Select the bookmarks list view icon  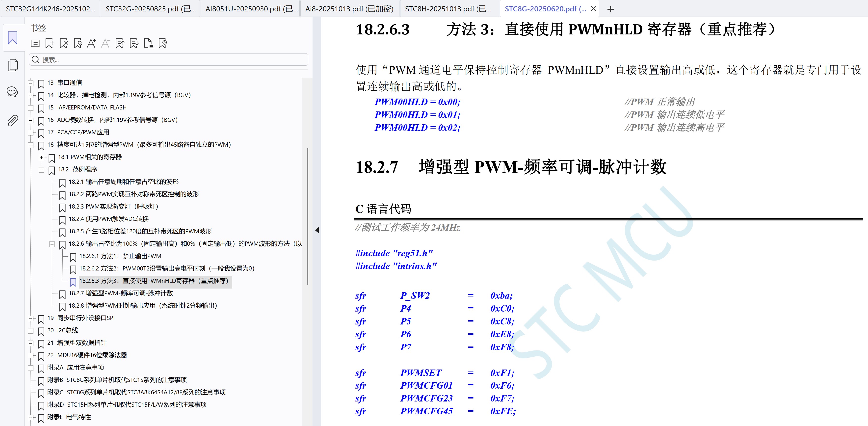pyautogui.click(x=35, y=44)
